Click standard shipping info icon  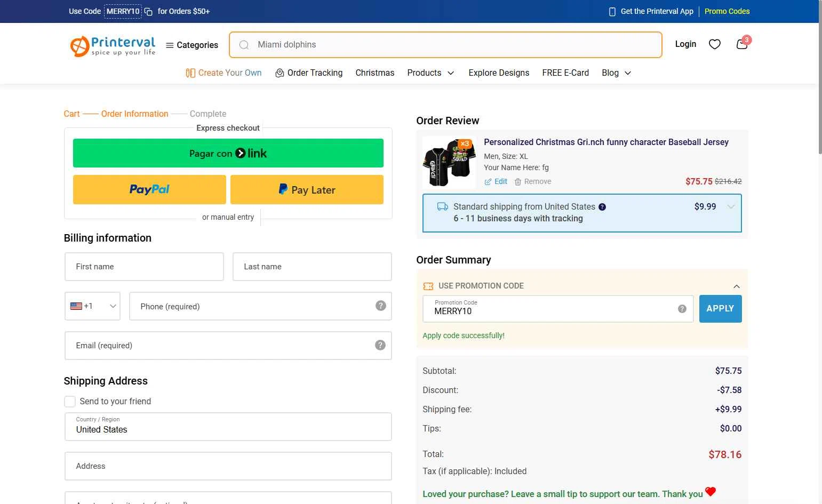[602, 207]
